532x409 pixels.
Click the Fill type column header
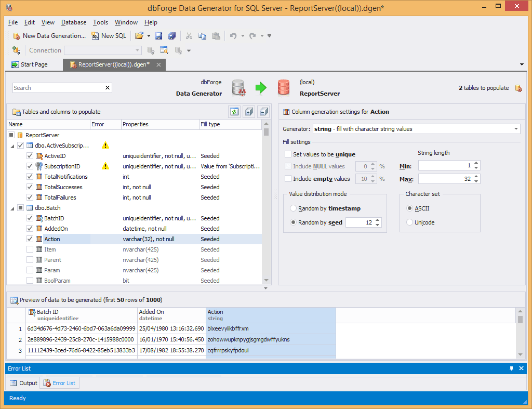[230, 124]
